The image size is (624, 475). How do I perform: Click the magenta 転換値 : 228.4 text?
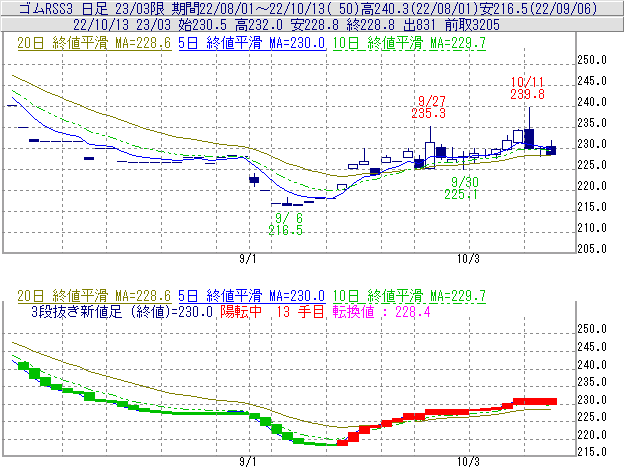[x=382, y=311]
